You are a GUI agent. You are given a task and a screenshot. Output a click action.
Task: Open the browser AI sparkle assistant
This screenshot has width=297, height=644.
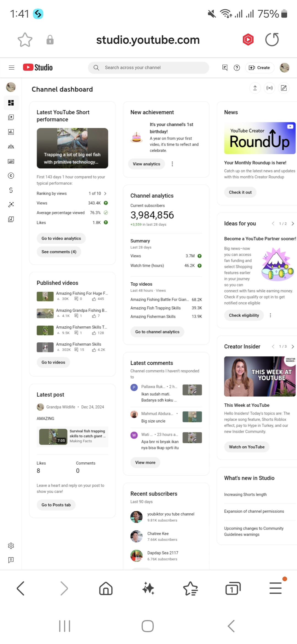(x=148, y=588)
